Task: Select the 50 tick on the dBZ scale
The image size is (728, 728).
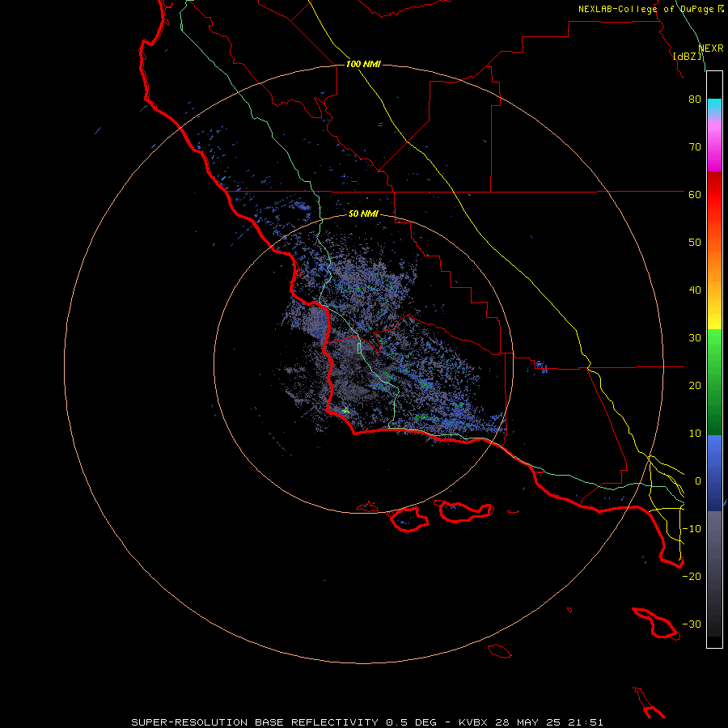Action: [695, 243]
